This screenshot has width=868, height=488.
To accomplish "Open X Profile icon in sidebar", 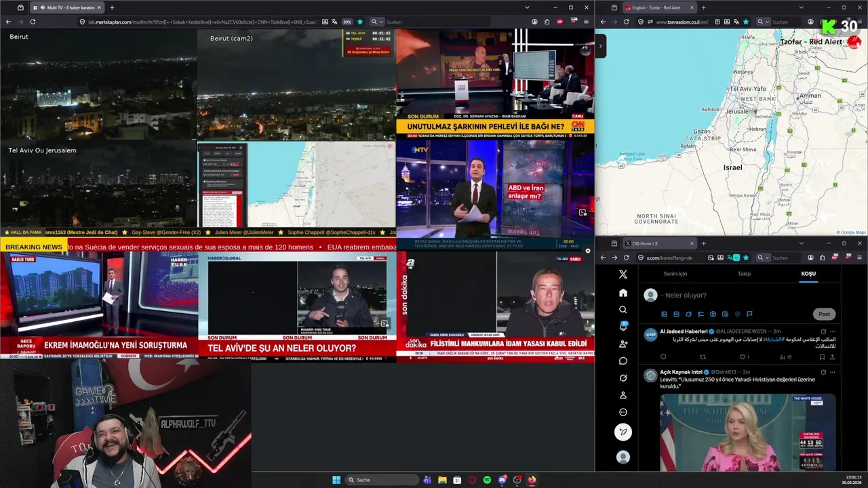I will point(623,394).
